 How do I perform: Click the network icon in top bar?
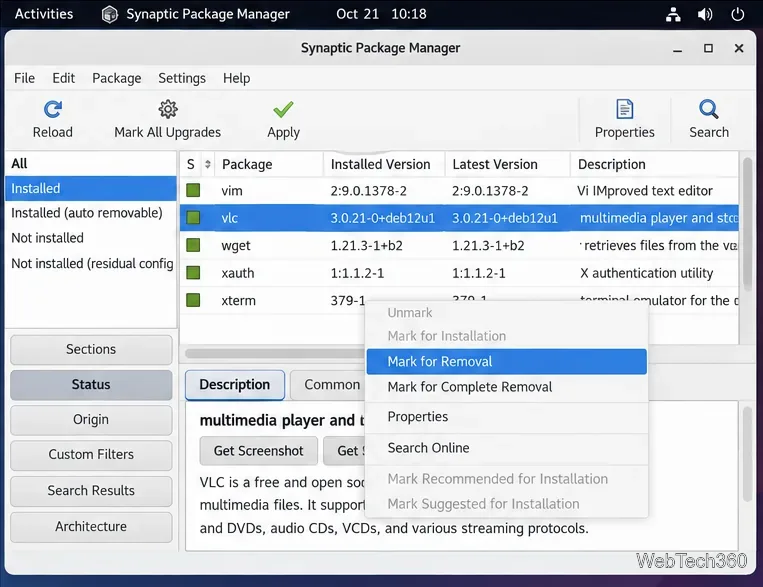coord(673,15)
